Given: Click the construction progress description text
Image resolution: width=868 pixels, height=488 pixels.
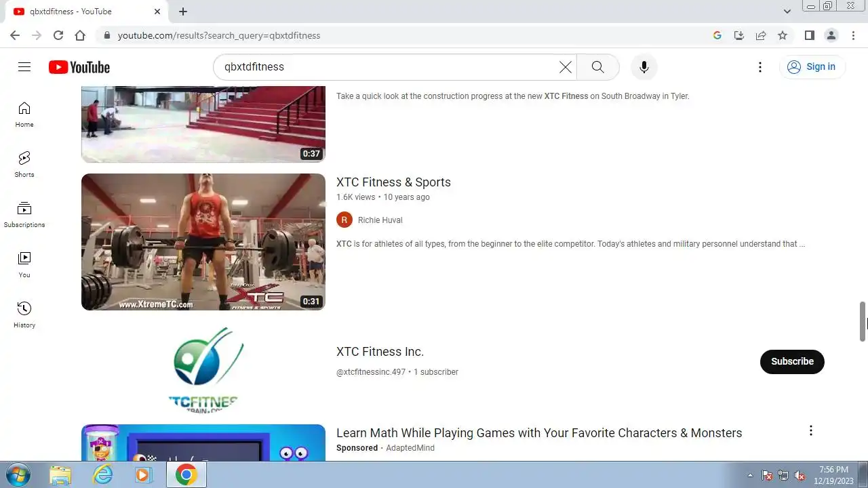Looking at the screenshot, I should [x=513, y=96].
